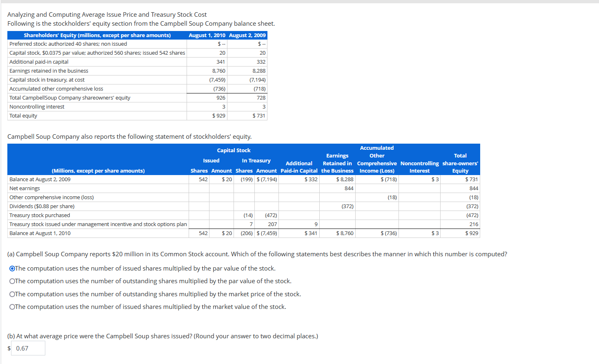Select the "outstanding shares multiplied by market price" option
The height and width of the screenshot is (364, 599).
click(x=12, y=294)
